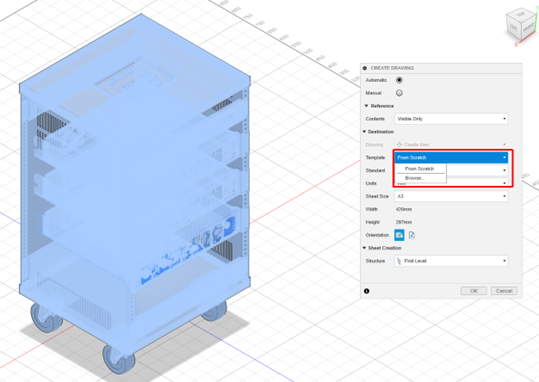This screenshot has height=382, width=539.
Task: Click the ViewCube in the corner
Action: pyautogui.click(x=521, y=26)
